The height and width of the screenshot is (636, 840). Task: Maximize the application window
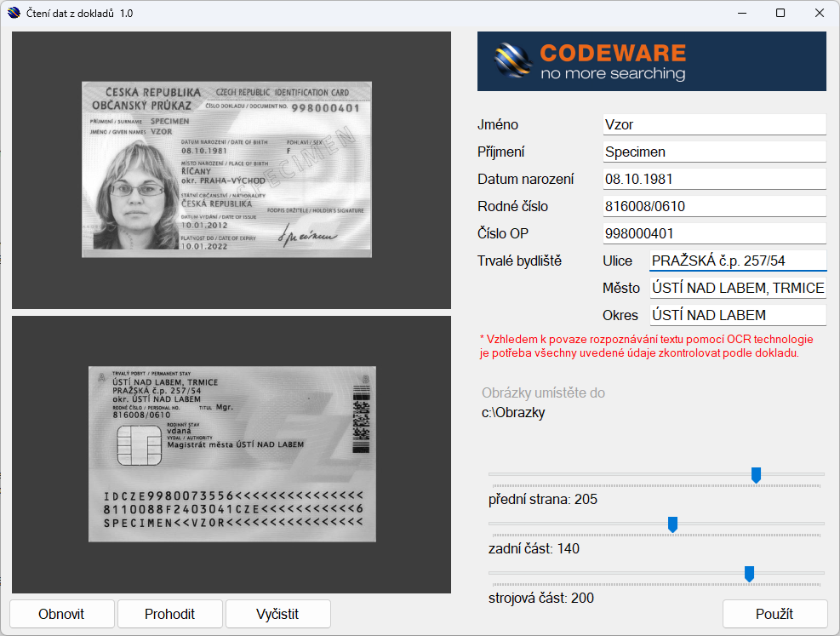tap(780, 14)
